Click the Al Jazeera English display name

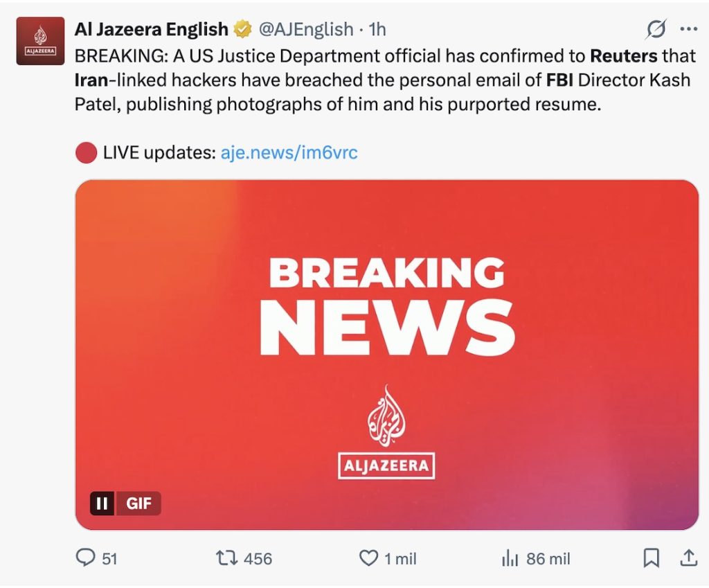151,29
